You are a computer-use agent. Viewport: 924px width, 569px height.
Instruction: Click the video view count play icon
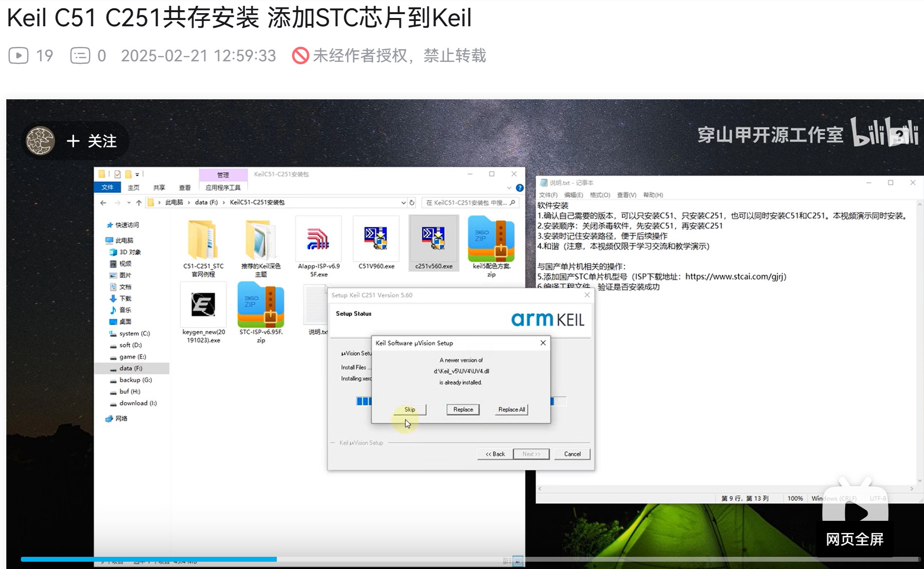click(18, 55)
